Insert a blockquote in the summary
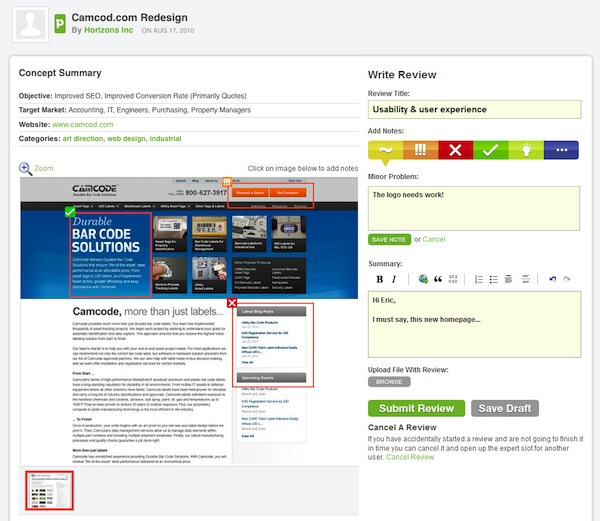The height and width of the screenshot is (521, 600). click(x=440, y=278)
